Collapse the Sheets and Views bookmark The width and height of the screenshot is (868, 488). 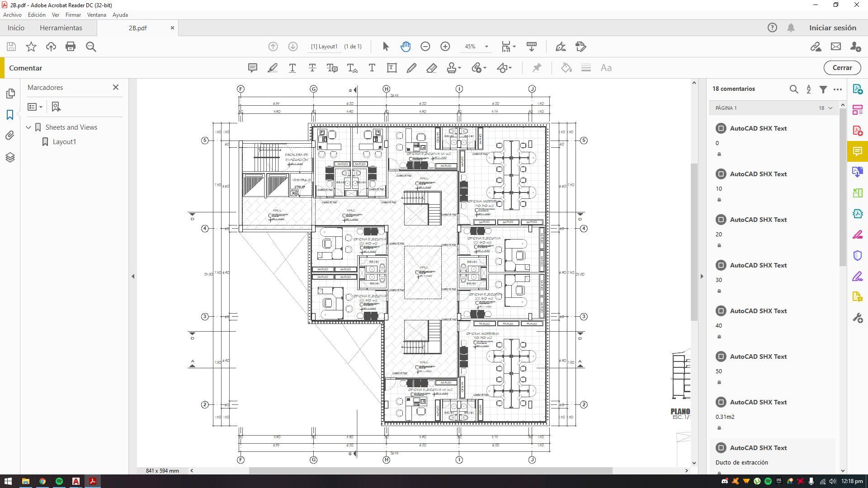coord(28,127)
